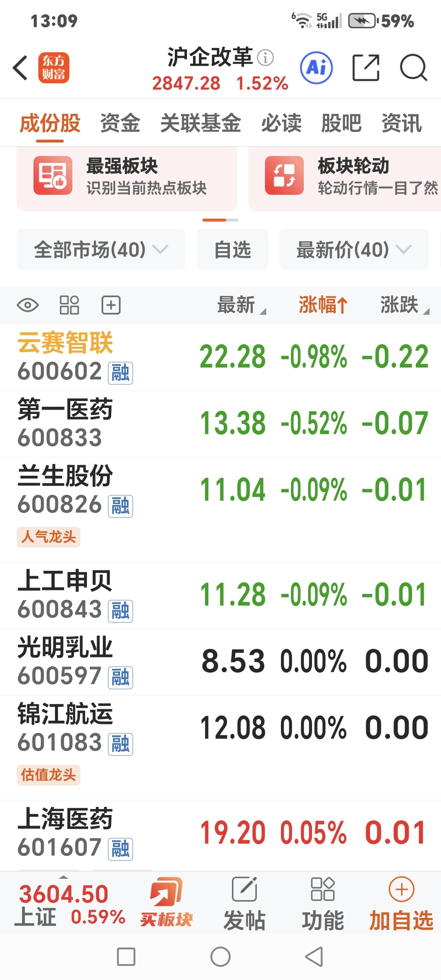Tap Android recent apps square
Viewport: 441px width, 980px height.
[x=126, y=957]
